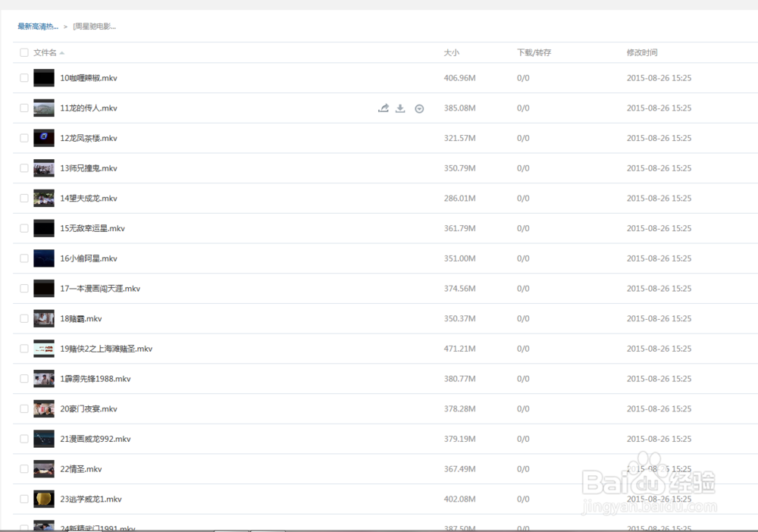This screenshot has height=532, width=758.
Task: Open thumbnail of 11龙的传人.mkv
Action: (44, 108)
